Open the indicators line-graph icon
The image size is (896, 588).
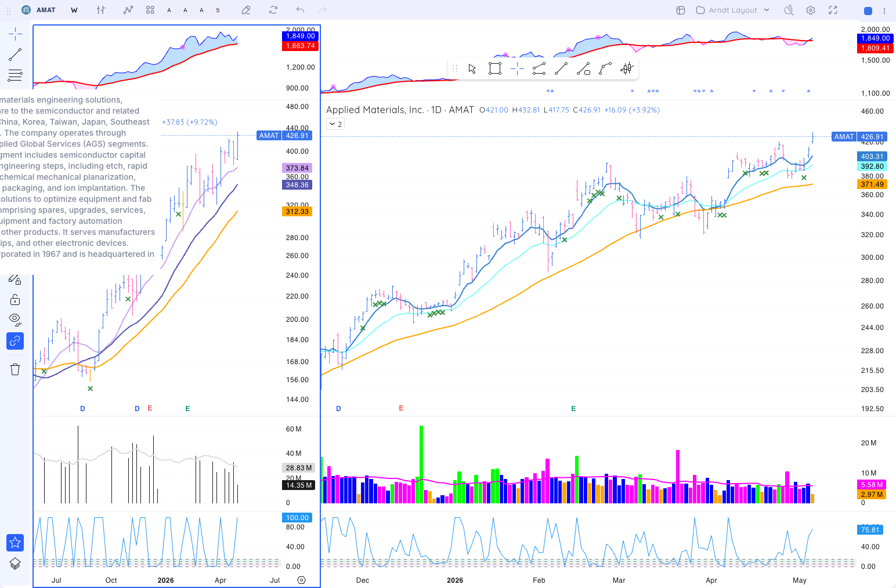coord(128,10)
